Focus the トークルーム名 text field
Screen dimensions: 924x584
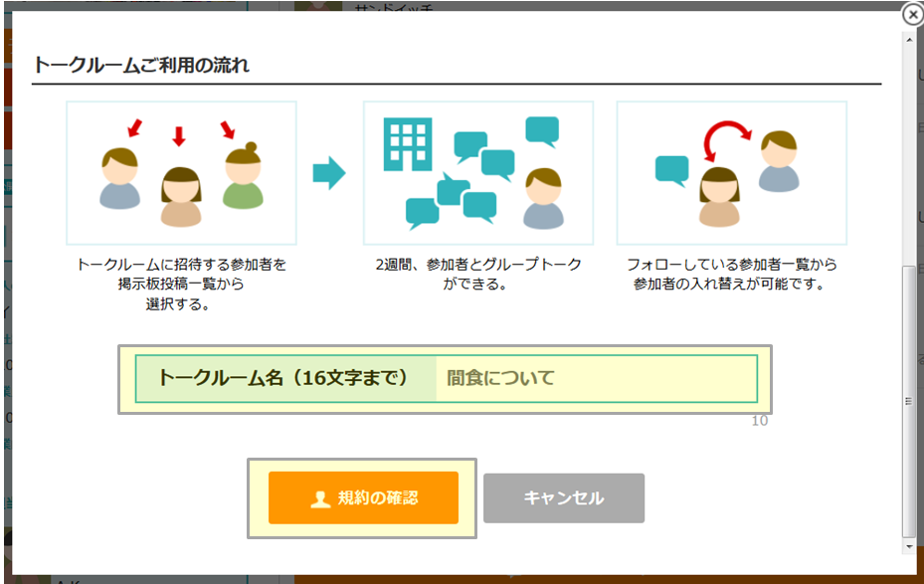coord(595,378)
